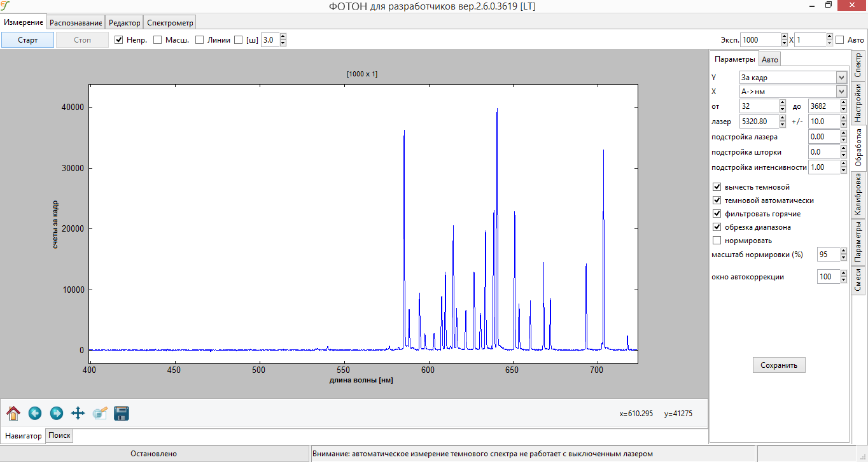Switch to the Распознавание tab
The image size is (868, 462).
click(x=76, y=22)
